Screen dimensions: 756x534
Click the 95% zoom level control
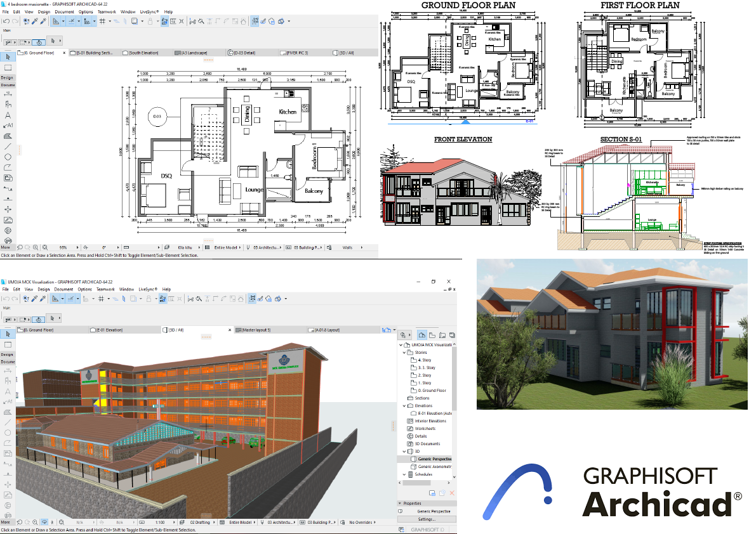63,247
